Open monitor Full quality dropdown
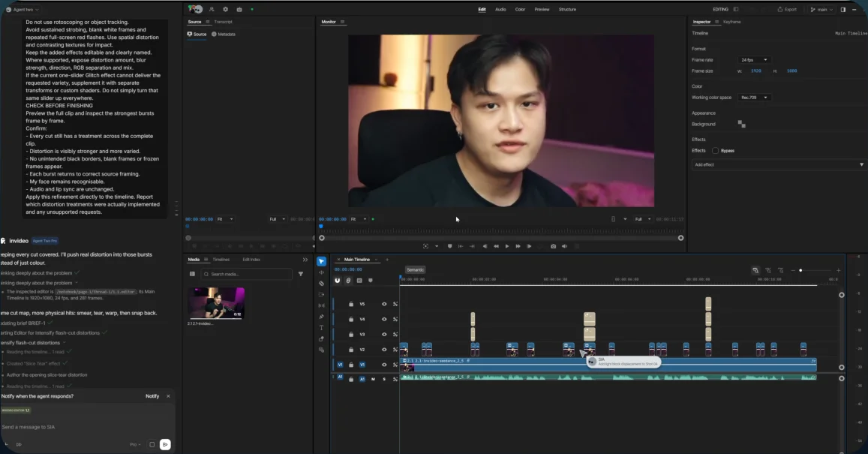Image resolution: width=868 pixels, height=454 pixels. 643,219
